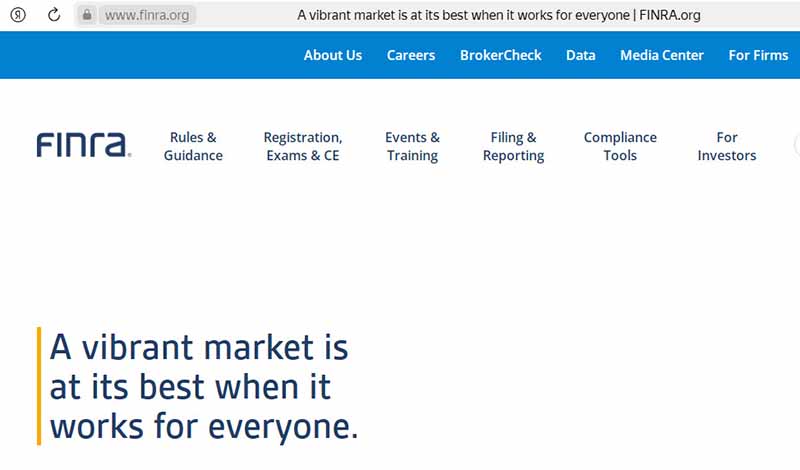Screen dimensions: 800x470
Task: Open the Events & Training menu
Action: click(412, 146)
